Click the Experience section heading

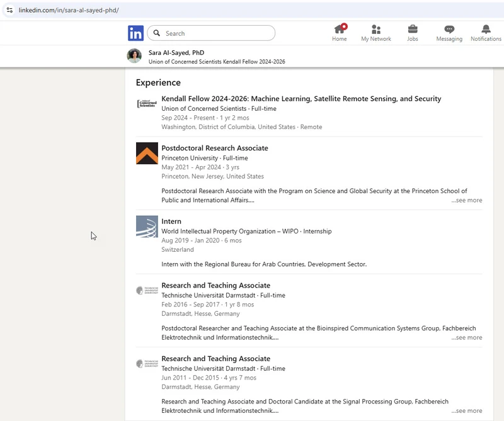coord(158,82)
